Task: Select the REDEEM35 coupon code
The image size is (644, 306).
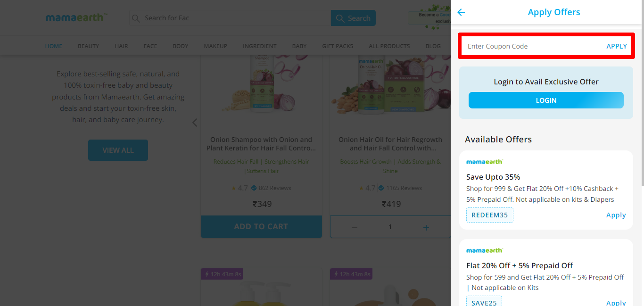Action: pyautogui.click(x=489, y=215)
